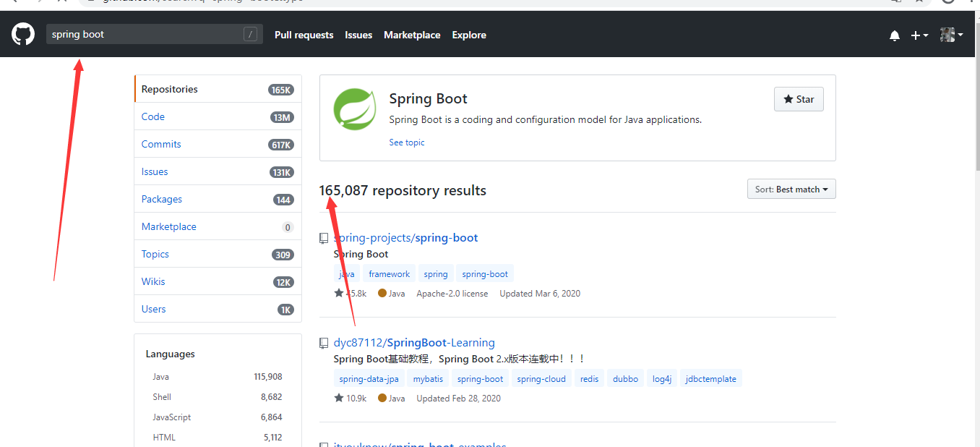
Task: Click the dubbo topic tag
Action: [x=625, y=379]
